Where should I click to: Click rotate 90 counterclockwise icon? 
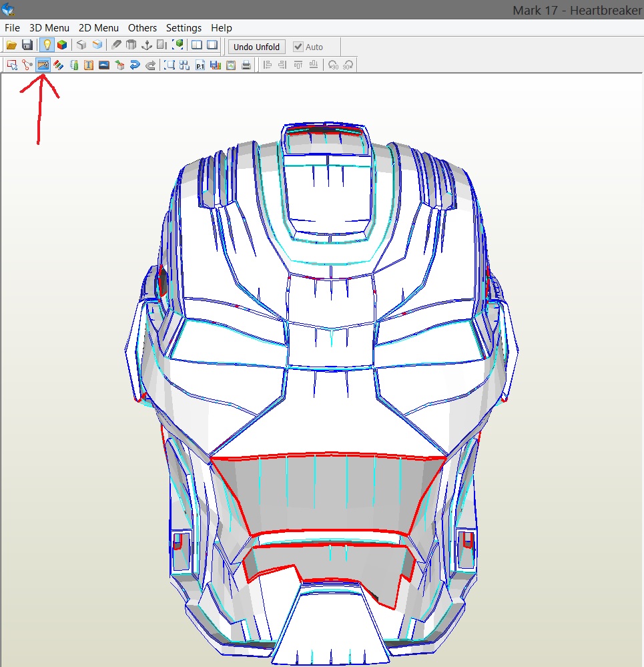[333, 65]
